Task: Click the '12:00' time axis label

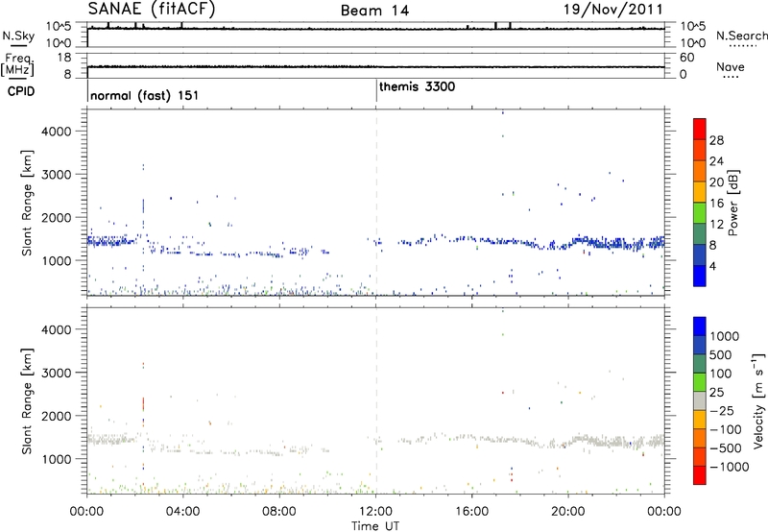Action: [x=375, y=512]
